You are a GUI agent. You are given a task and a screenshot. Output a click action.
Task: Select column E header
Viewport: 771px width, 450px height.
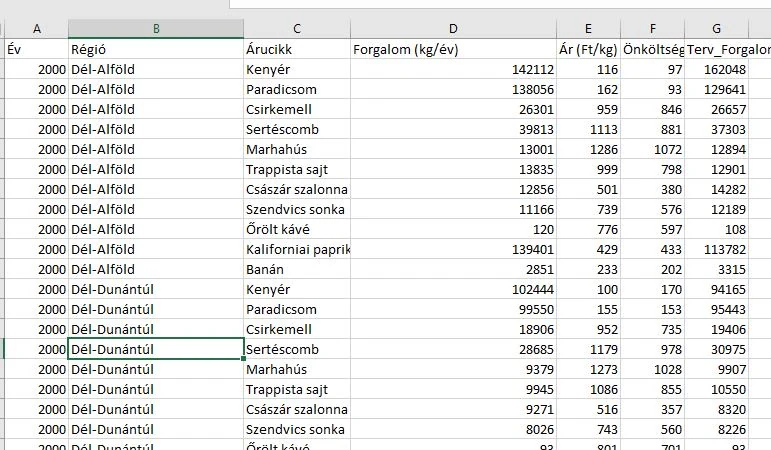(x=589, y=29)
